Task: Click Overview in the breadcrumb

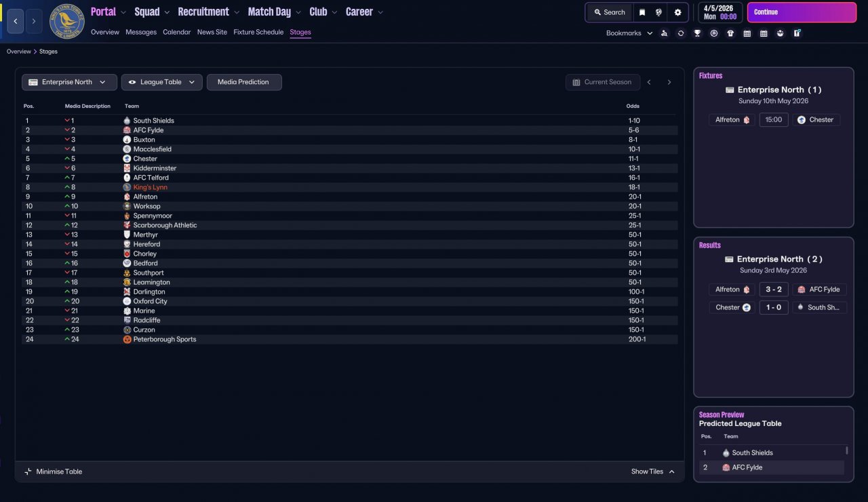Action: pyautogui.click(x=19, y=52)
